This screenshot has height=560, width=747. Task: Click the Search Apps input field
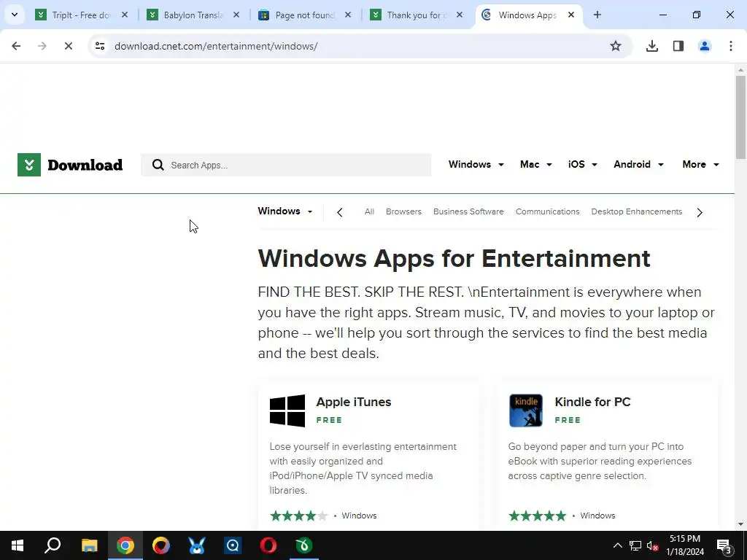coord(286,165)
